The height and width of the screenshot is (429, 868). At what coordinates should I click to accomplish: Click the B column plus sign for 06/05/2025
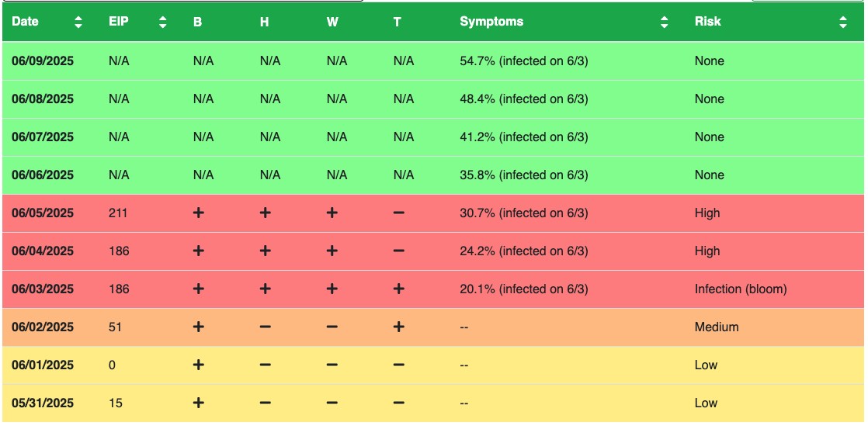198,213
